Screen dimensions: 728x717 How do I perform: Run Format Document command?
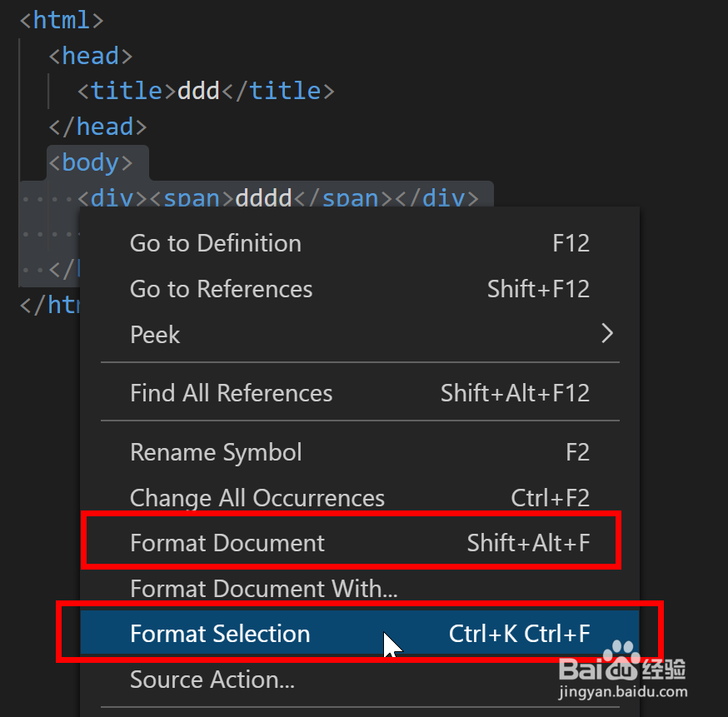click(x=360, y=542)
